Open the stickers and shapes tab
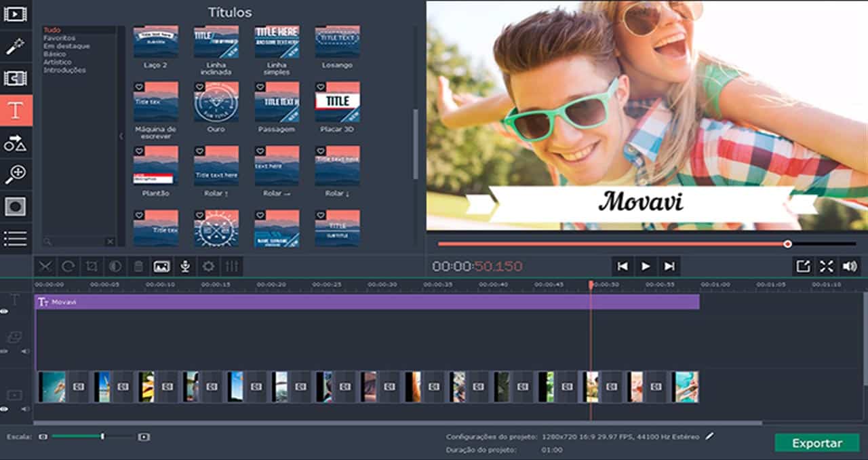 [x=15, y=142]
